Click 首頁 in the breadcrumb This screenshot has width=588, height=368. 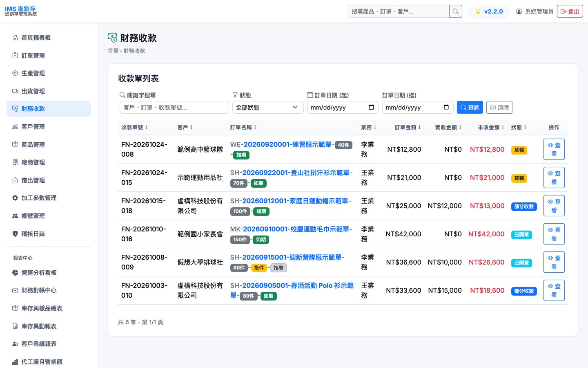[x=113, y=51]
